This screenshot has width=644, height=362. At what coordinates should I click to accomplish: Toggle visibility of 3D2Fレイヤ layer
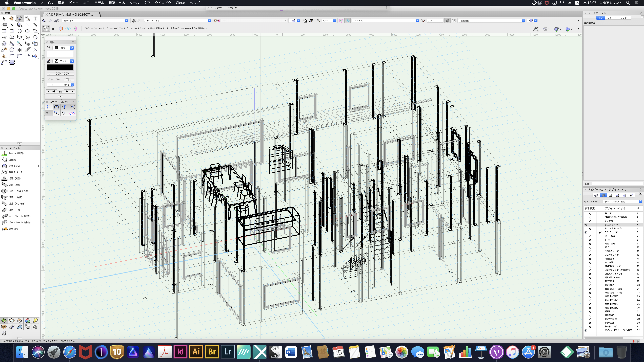586,225
